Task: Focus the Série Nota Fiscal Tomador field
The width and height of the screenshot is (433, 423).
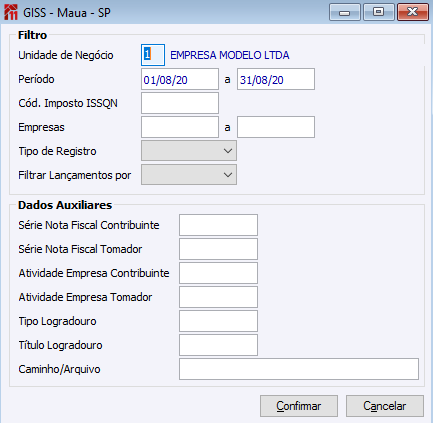Action: click(218, 249)
